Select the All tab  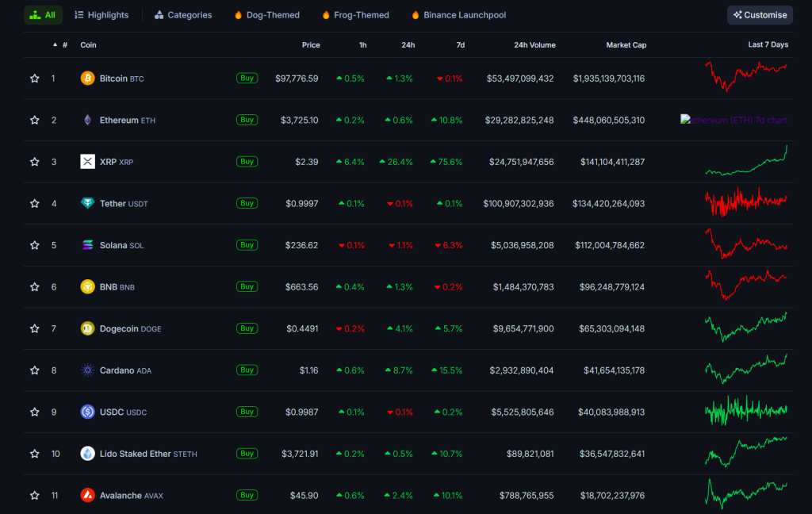43,15
